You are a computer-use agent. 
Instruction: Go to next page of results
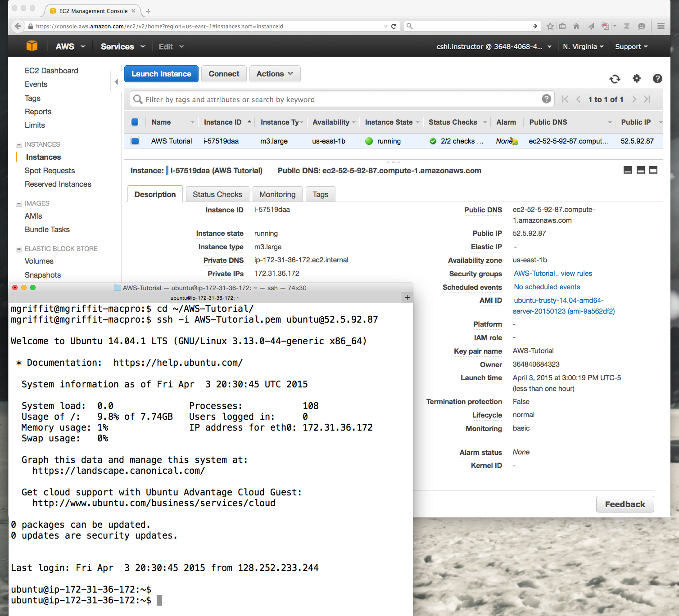pos(634,99)
